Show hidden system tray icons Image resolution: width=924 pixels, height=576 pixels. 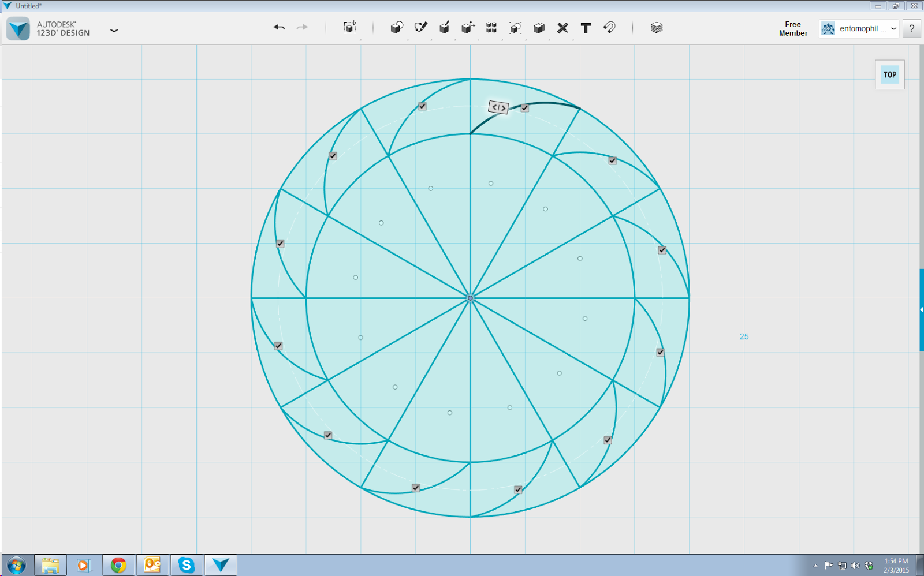[x=815, y=566]
